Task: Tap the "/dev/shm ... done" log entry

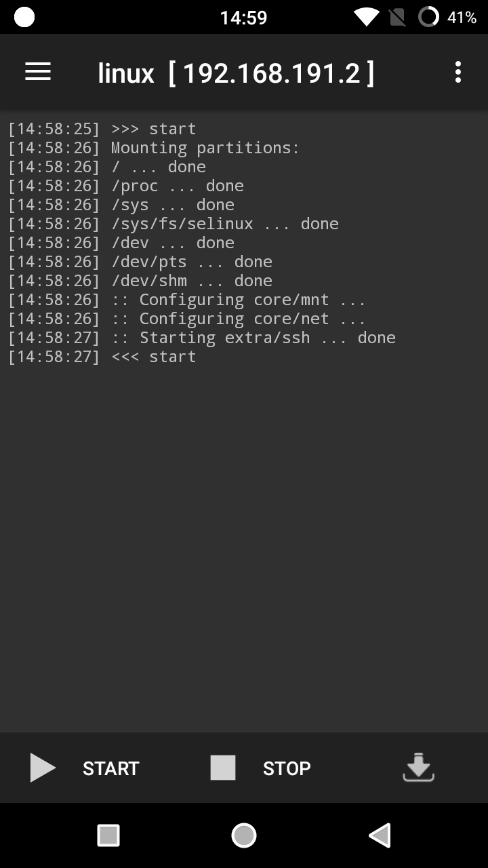Action: pyautogui.click(x=192, y=281)
